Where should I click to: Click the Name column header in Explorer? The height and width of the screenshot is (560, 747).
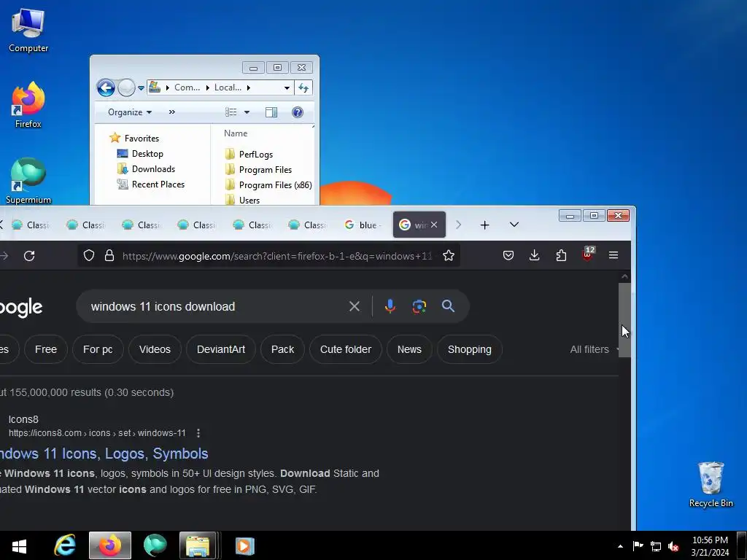coord(236,133)
